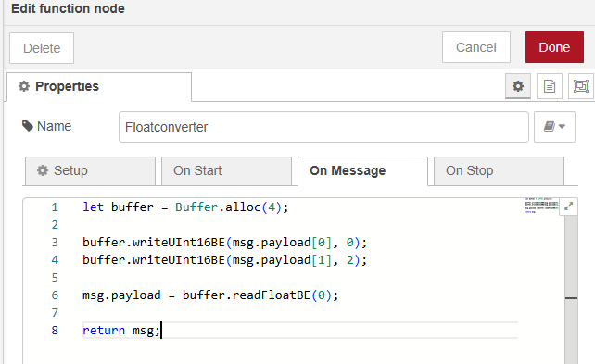The width and height of the screenshot is (595, 364).
Task: Click line "msg.payload = buffer.readFloatBE(0);"
Action: click(x=210, y=295)
